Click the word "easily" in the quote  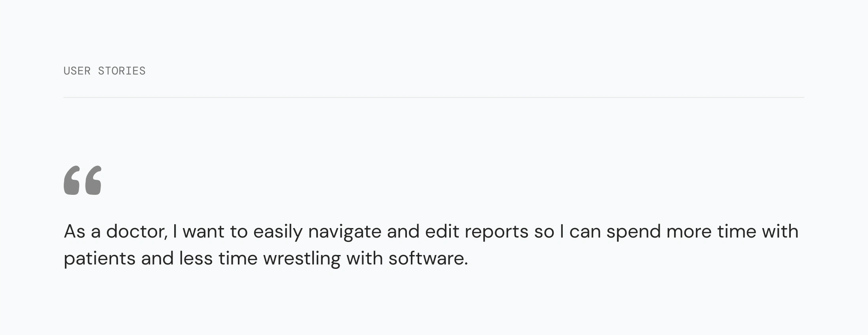278,232
